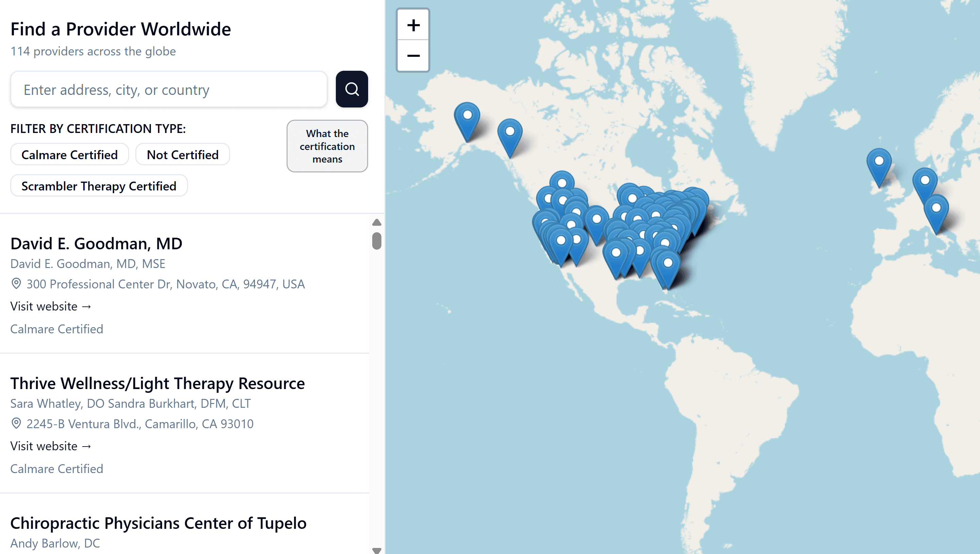Visit Thrive Wellness website link

pos(51,446)
